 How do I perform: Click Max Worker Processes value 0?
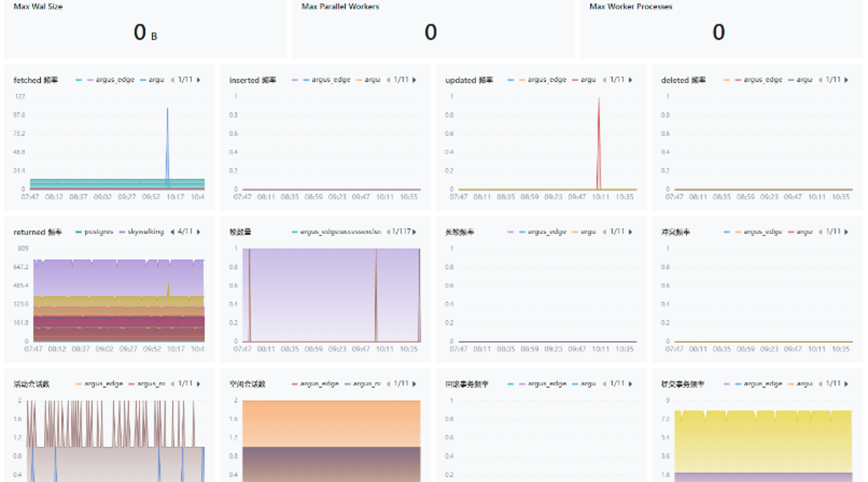click(x=719, y=32)
